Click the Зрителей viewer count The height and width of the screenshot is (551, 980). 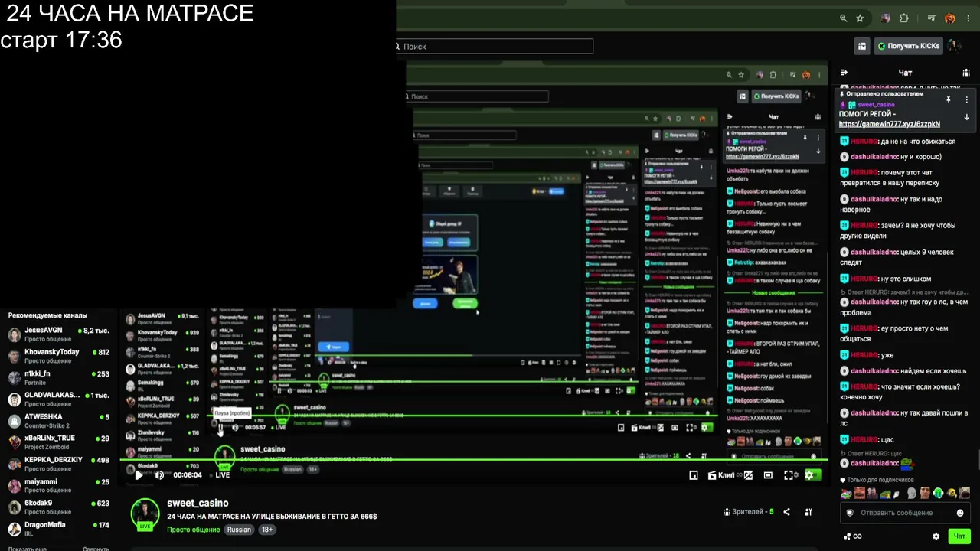[x=748, y=512]
